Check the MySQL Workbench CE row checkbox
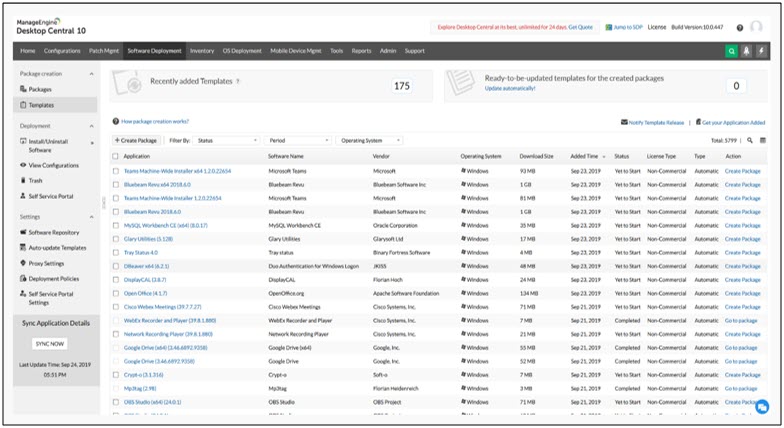This screenshot has height=428, width=784. click(116, 226)
